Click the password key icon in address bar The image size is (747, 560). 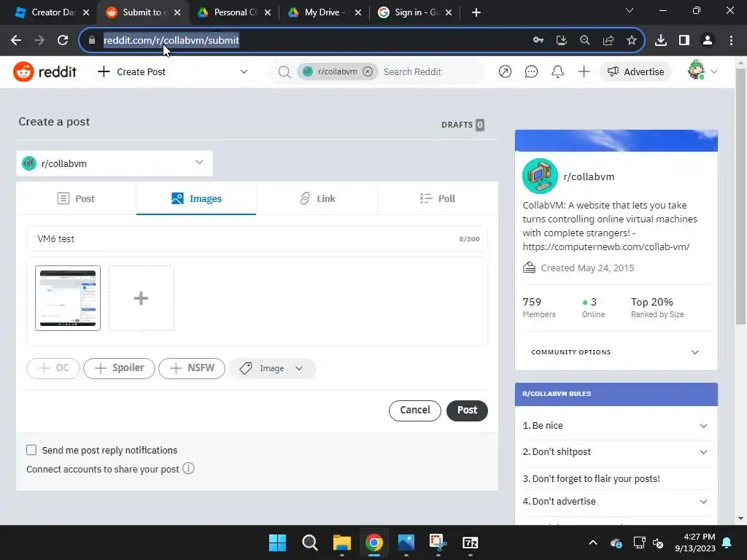[x=538, y=41]
